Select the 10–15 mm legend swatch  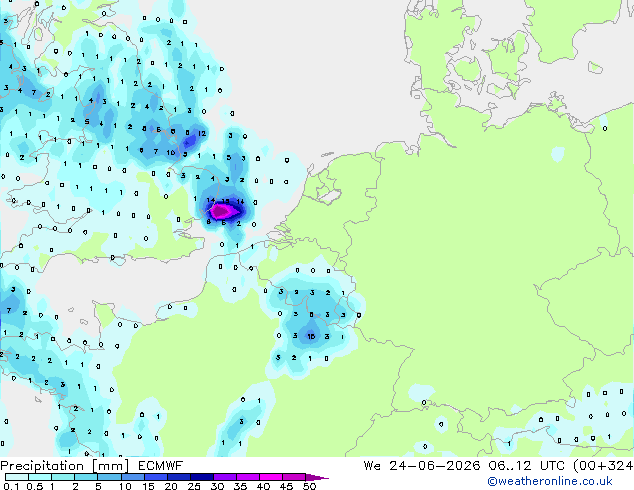pos(132,477)
